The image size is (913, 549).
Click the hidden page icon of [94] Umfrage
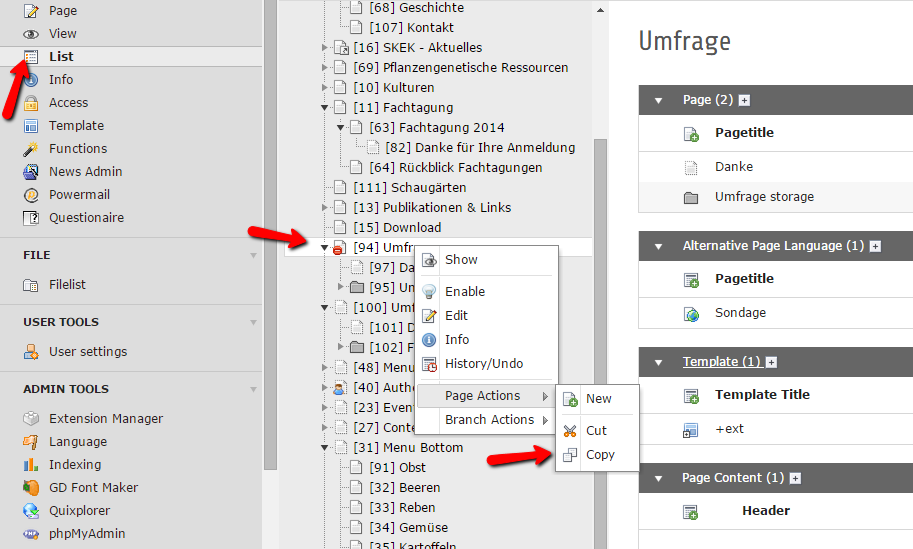(x=339, y=248)
